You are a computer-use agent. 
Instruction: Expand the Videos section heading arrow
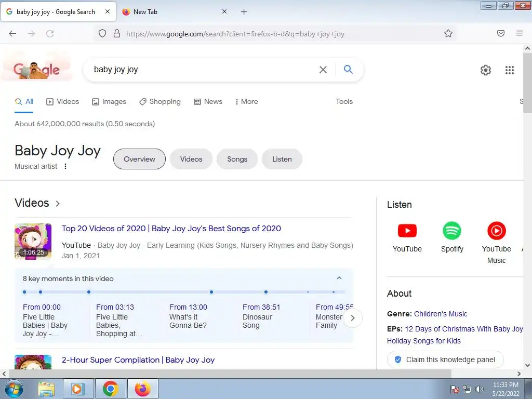[x=58, y=204]
